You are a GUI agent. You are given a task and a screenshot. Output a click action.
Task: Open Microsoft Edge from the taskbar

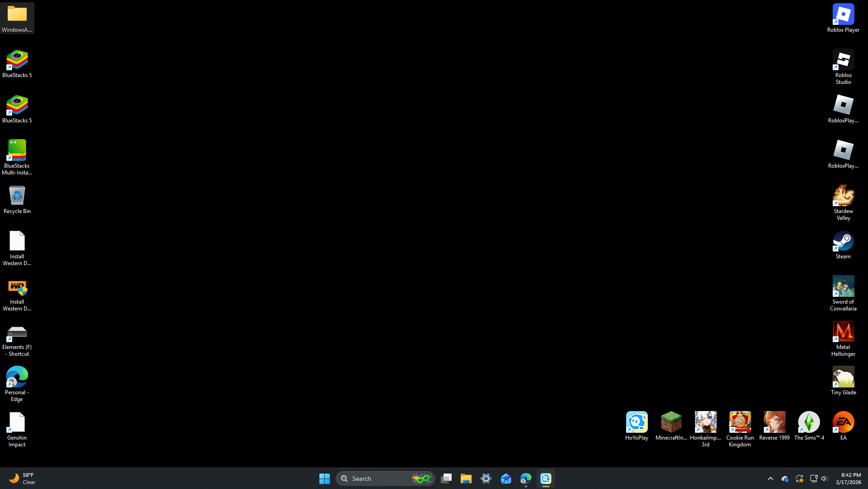pyautogui.click(x=526, y=478)
